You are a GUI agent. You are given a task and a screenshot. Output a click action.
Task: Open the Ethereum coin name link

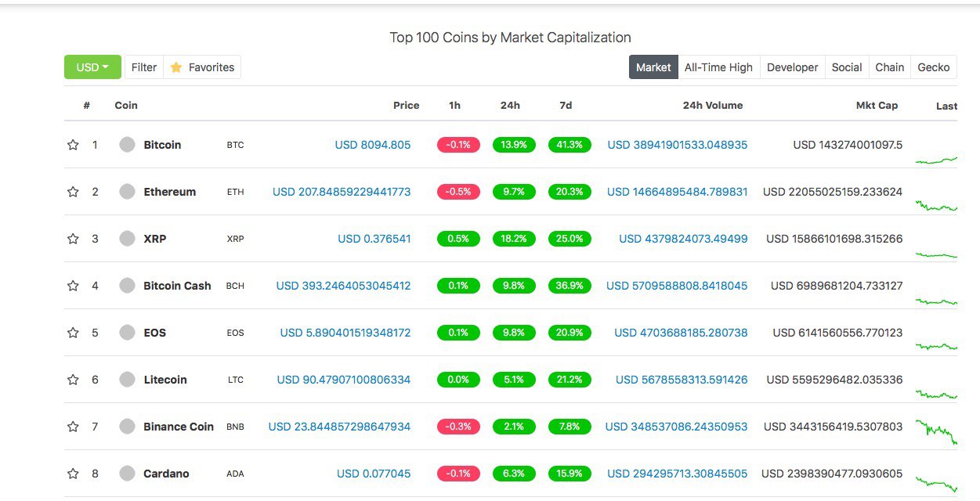pos(170,192)
